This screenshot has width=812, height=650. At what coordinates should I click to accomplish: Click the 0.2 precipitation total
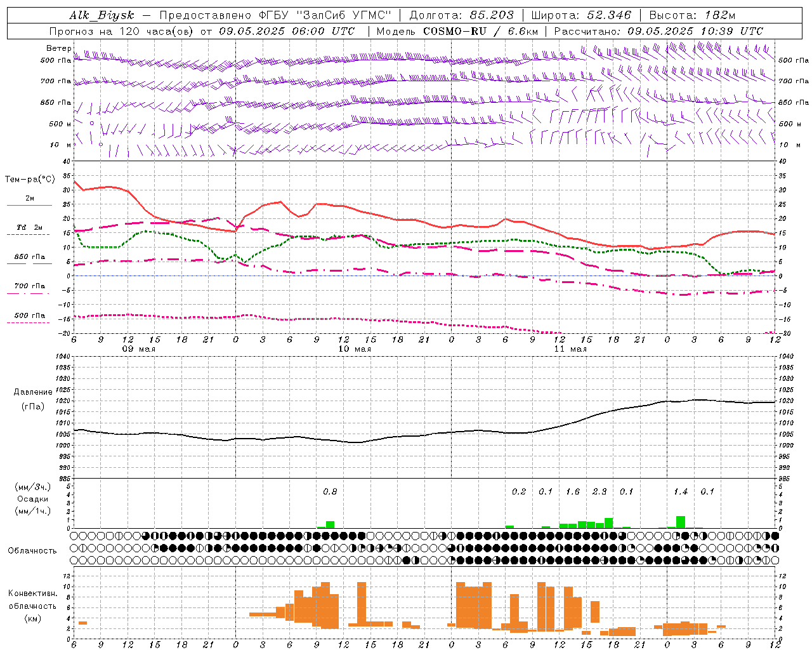coord(519,491)
